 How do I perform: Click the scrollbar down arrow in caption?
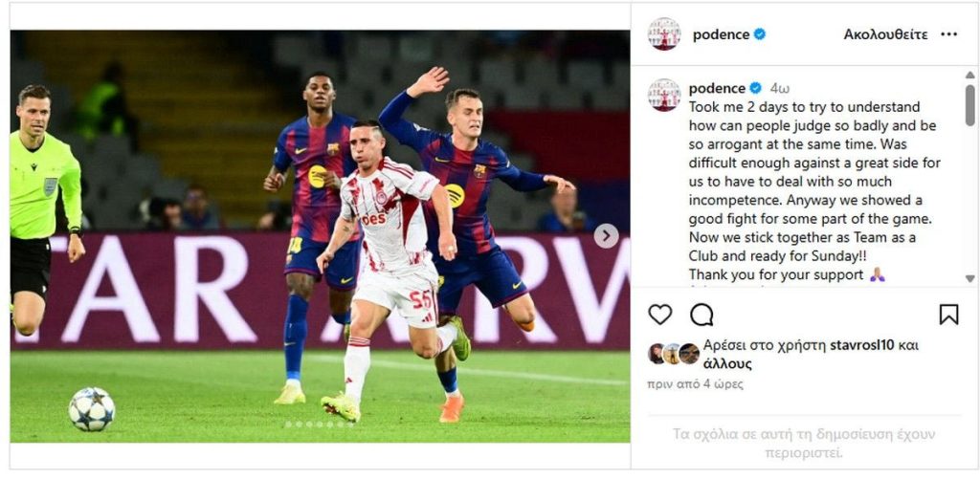[969, 278]
